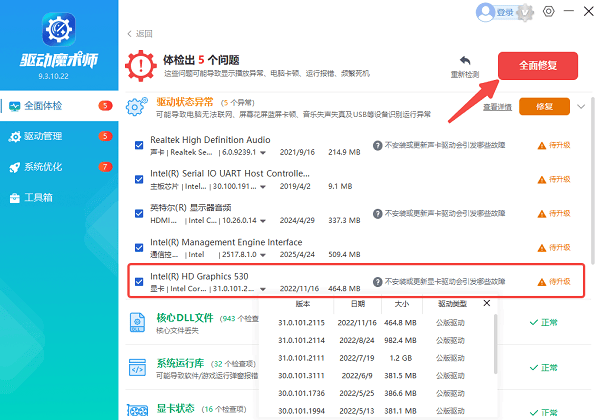
Task: Open 驱动管理 in the sidebar
Action: (x=59, y=136)
